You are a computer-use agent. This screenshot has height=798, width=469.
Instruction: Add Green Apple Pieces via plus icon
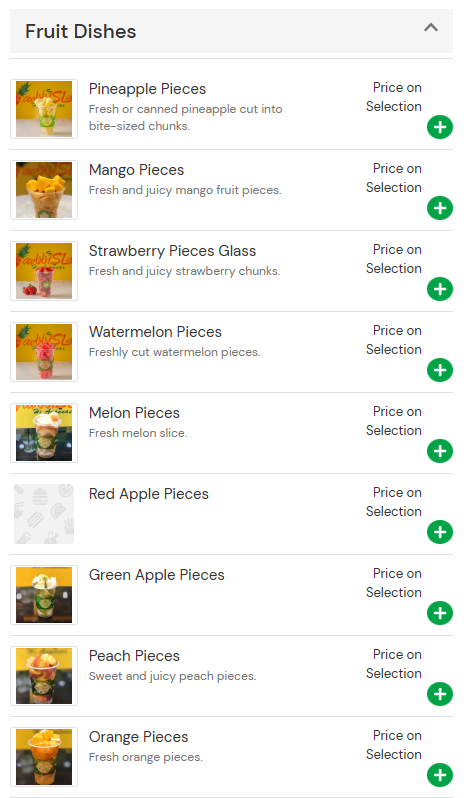439,613
